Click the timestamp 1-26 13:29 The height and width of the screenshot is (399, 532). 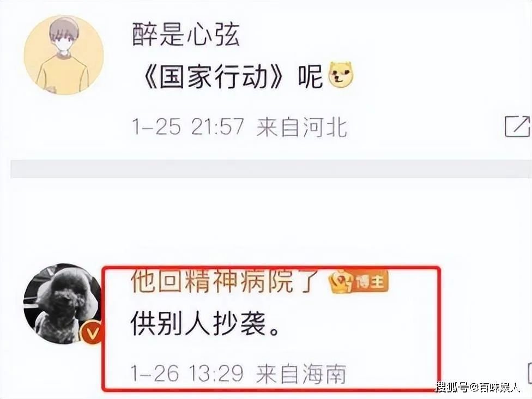[x=188, y=373]
